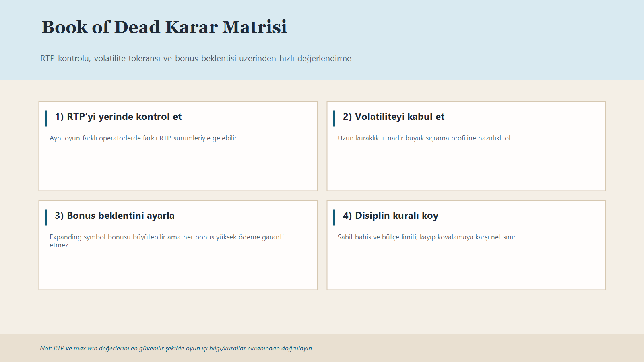Click the blue accent bar beside Bonus heading
Viewport: 644px width, 362px height.
[x=46, y=217]
